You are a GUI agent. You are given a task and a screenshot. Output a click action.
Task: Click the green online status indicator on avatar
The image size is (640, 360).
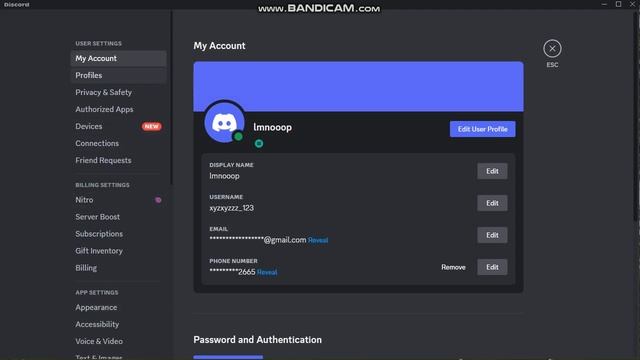pyautogui.click(x=238, y=137)
